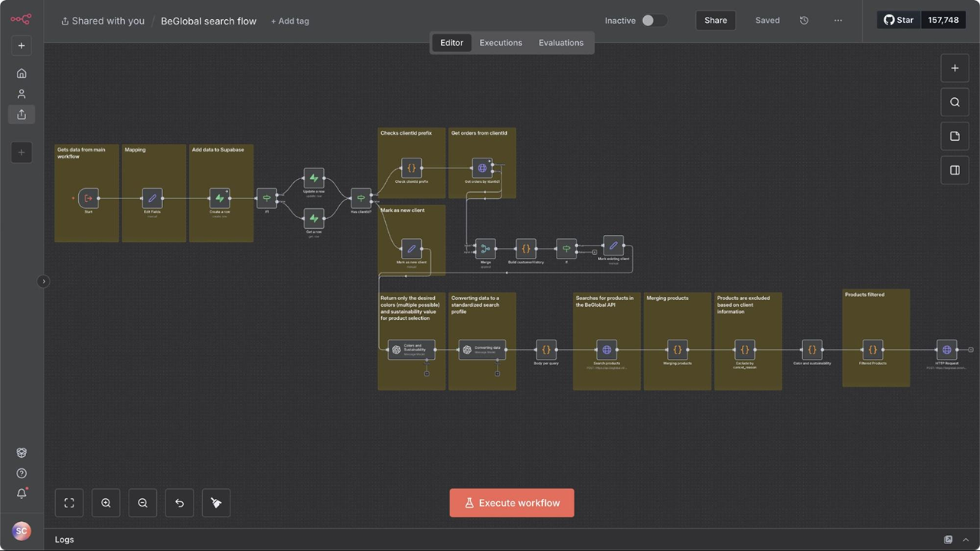Click the search nodes magnifier icon
This screenshot has height=551, width=980.
tap(955, 102)
